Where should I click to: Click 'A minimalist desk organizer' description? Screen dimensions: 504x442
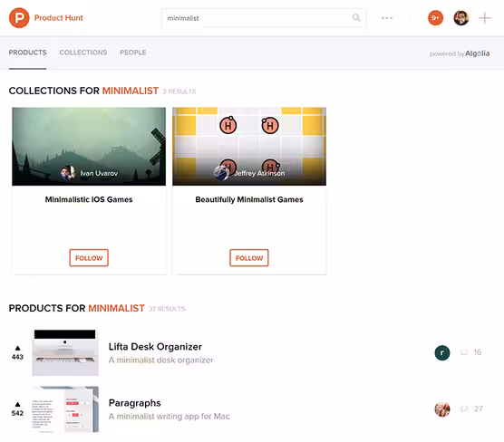[161, 360]
